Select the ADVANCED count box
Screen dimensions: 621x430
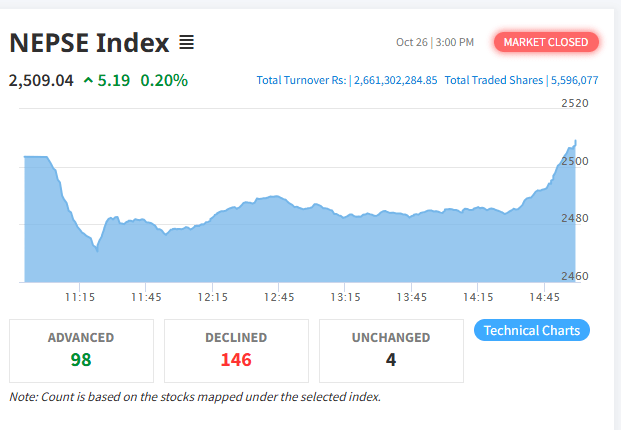81,351
